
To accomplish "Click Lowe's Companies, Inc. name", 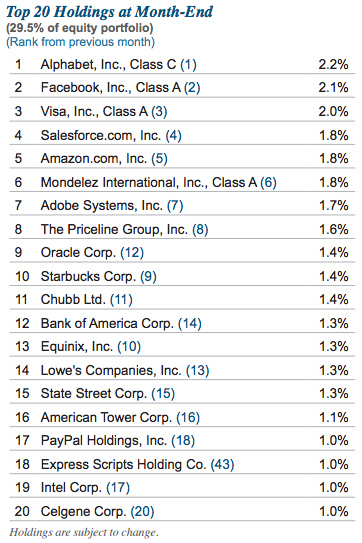I will point(111,371).
